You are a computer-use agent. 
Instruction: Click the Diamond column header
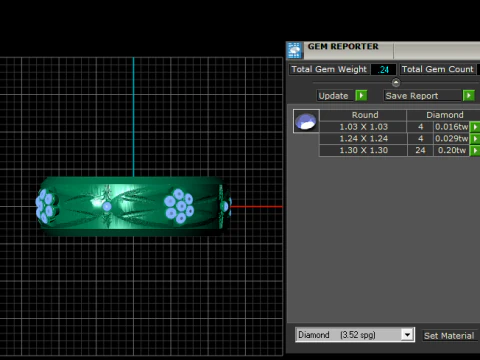tap(444, 115)
